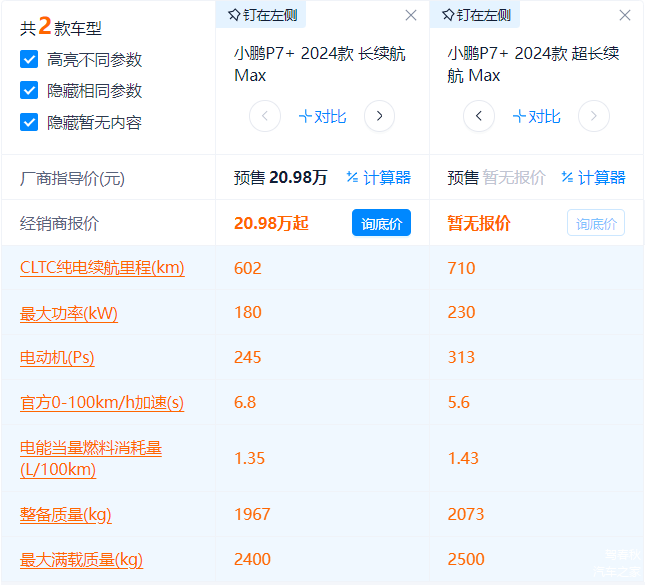Open the 最大功率(kW) parameter link
Image resolution: width=646 pixels, height=585 pixels.
[69, 313]
